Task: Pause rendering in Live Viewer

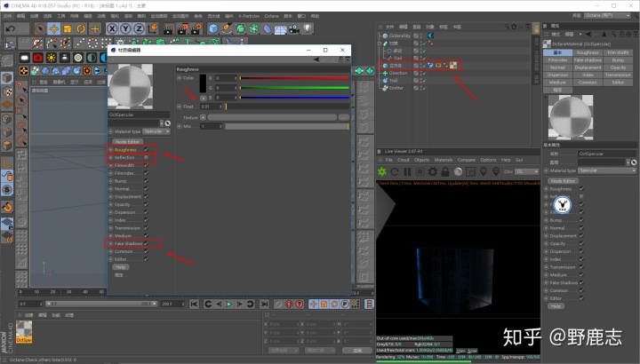Action: (407, 171)
